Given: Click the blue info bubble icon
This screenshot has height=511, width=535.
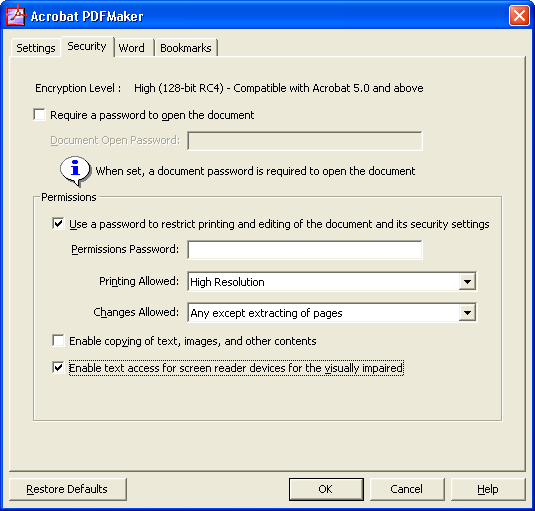Looking at the screenshot, I should (75, 171).
